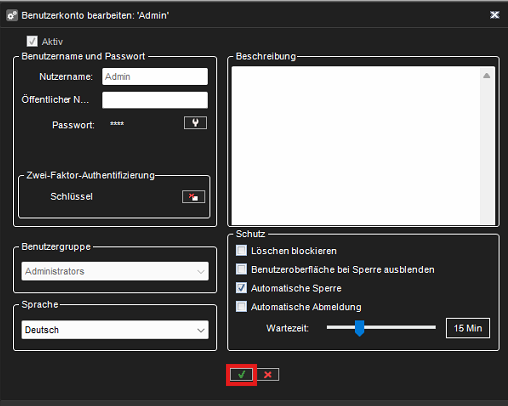Confirm changes with the green checkmark button

tap(241, 375)
